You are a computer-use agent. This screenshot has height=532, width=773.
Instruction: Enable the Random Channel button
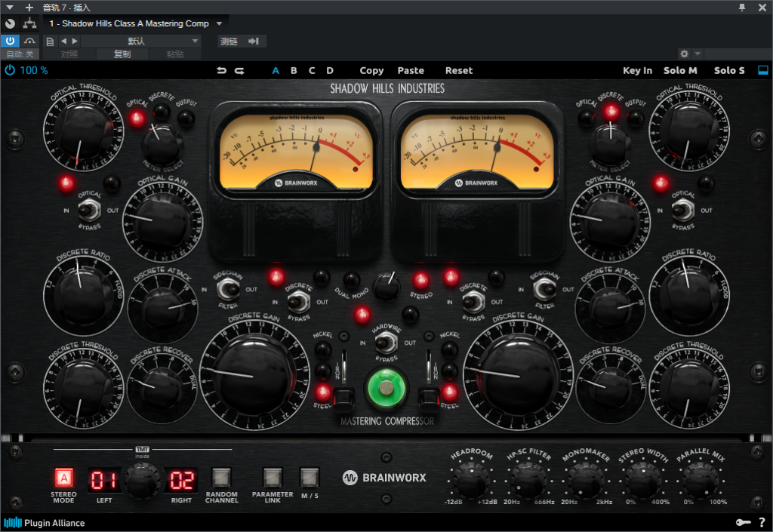[x=221, y=478]
